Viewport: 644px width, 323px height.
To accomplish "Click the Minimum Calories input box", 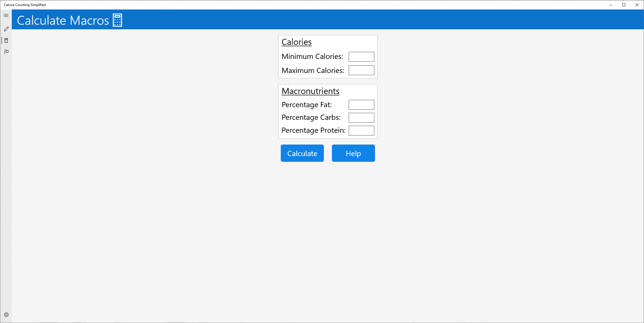I will coord(361,57).
